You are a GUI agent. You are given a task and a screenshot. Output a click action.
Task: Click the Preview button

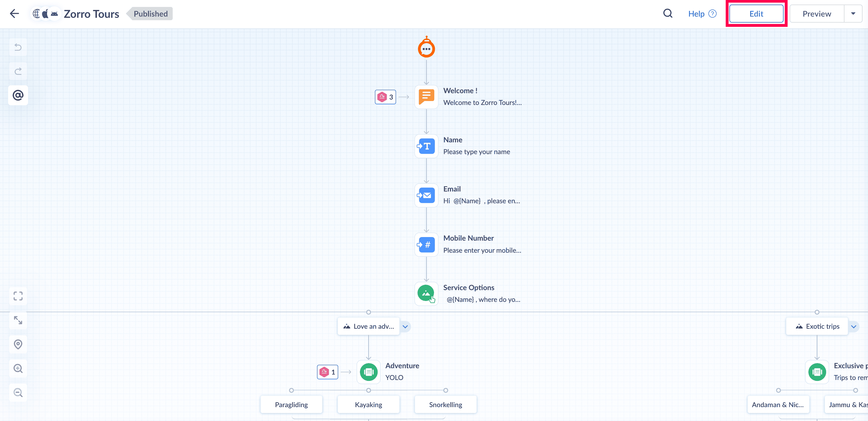click(816, 14)
